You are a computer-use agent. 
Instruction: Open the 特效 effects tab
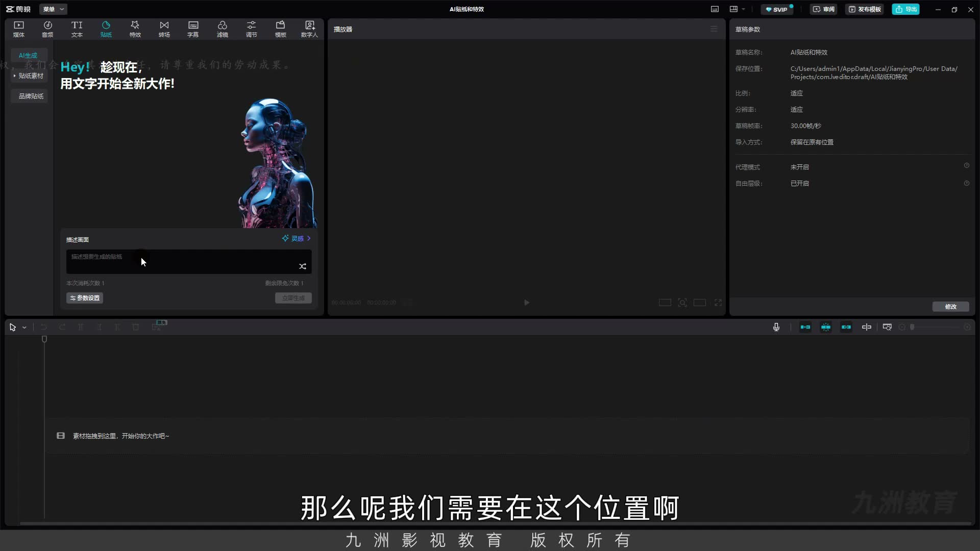[135, 29]
